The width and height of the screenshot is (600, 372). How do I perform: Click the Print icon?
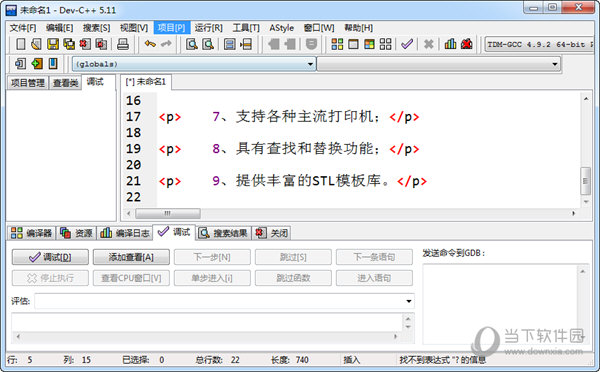[123, 44]
